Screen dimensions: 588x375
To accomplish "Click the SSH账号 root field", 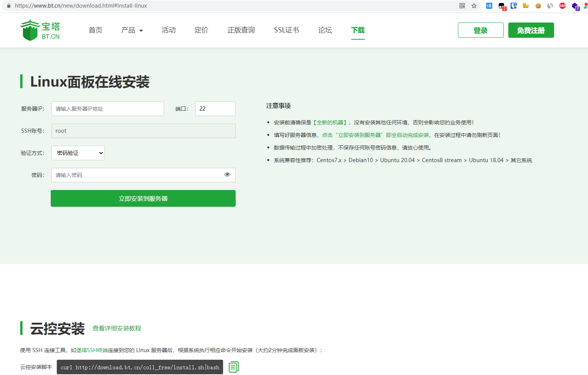I will pos(143,131).
